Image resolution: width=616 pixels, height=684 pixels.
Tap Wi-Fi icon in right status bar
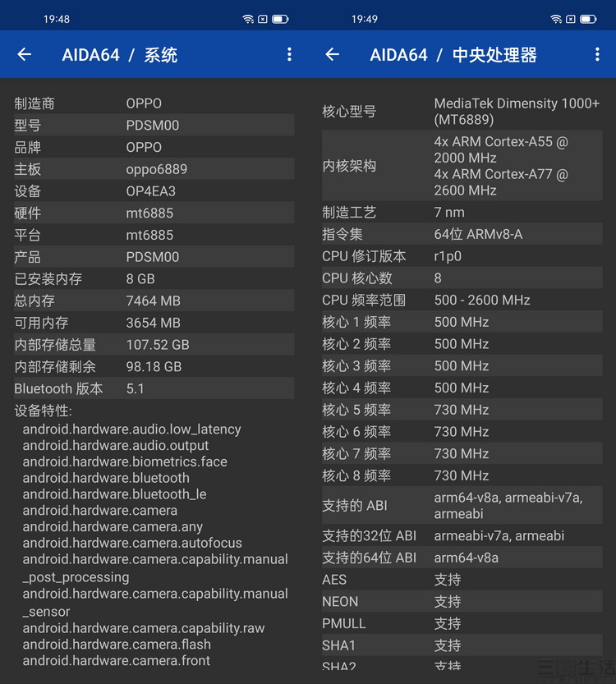pyautogui.click(x=556, y=19)
